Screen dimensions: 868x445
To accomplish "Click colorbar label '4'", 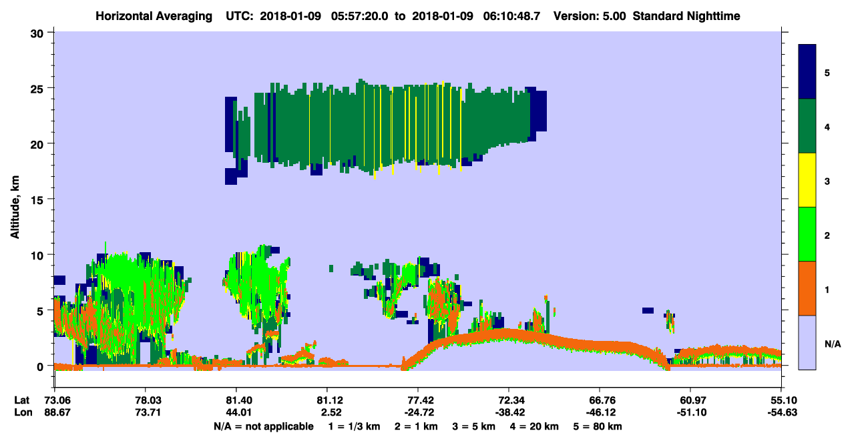I will (827, 126).
